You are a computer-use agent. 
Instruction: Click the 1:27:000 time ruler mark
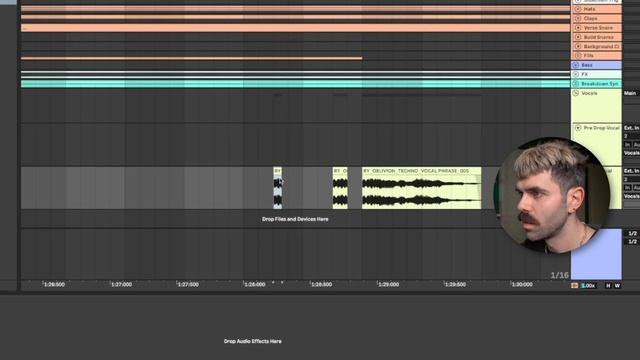[x=121, y=284]
